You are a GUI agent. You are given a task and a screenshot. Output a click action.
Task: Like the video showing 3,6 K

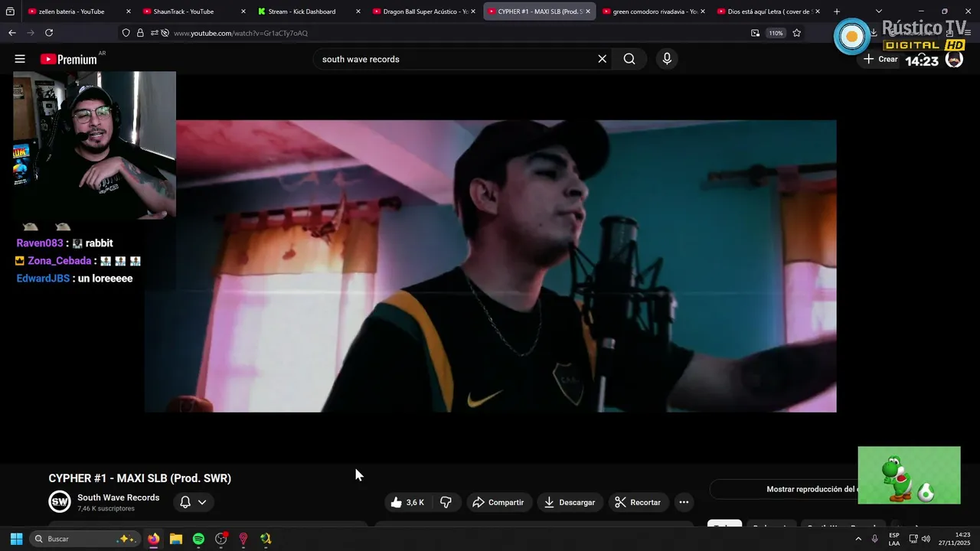[407, 502]
